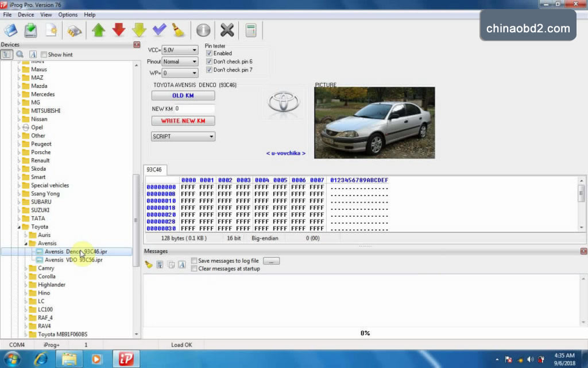Click the green up arrow read icon

(x=98, y=30)
